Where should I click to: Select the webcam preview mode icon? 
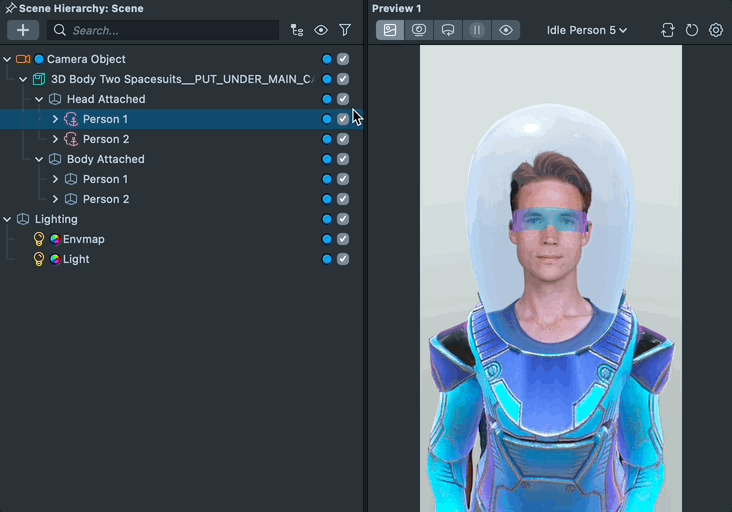(x=419, y=30)
